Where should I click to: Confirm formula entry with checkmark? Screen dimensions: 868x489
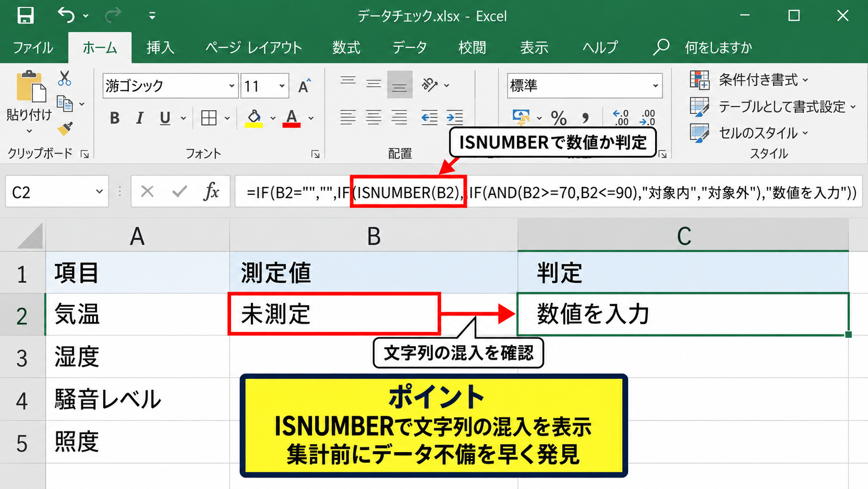180,192
